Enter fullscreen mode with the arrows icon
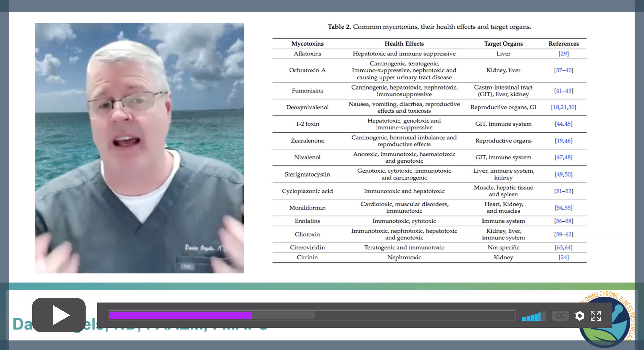The height and width of the screenshot is (350, 644). (596, 316)
